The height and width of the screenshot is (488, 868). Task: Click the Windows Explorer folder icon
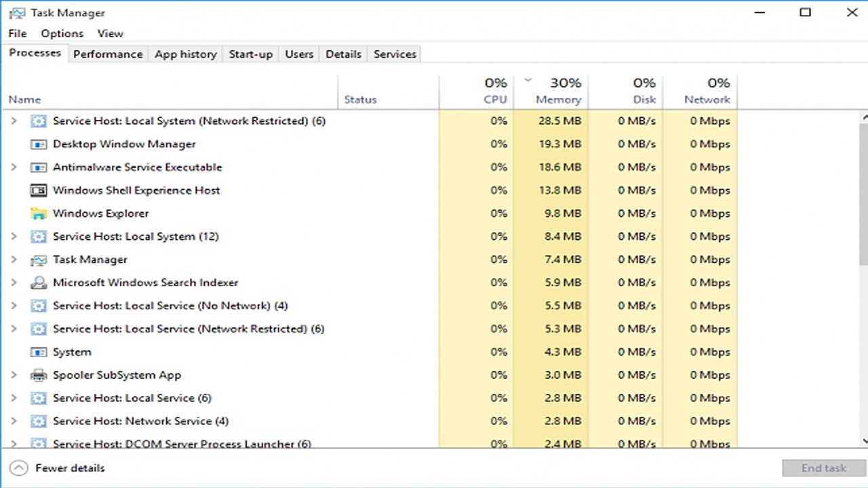[39, 213]
